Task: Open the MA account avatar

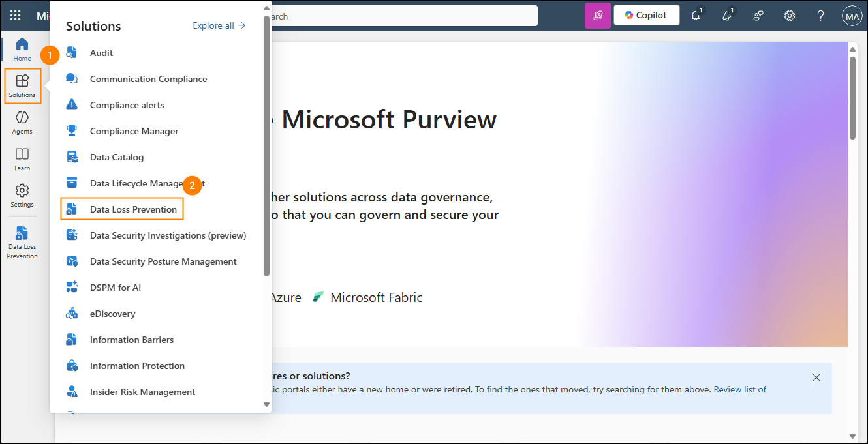Action: 852,16
